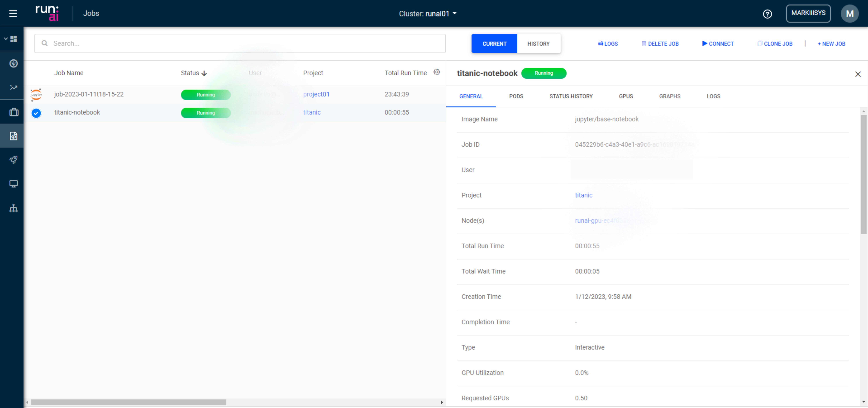Click the MARKIIISYS tenant button

click(x=808, y=13)
